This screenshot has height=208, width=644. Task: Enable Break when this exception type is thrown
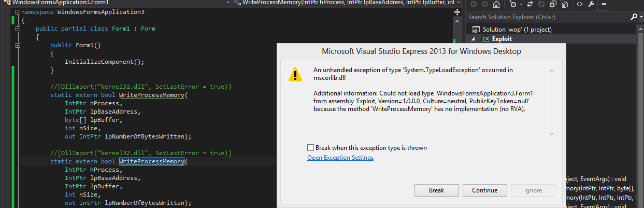(310, 148)
